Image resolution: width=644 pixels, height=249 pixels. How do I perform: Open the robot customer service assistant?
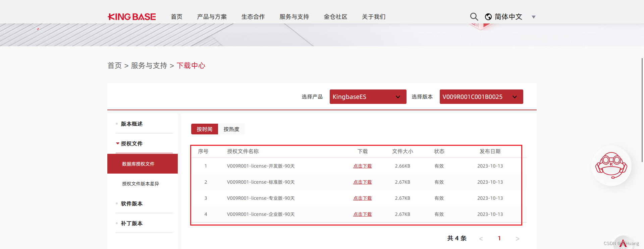pyautogui.click(x=611, y=166)
